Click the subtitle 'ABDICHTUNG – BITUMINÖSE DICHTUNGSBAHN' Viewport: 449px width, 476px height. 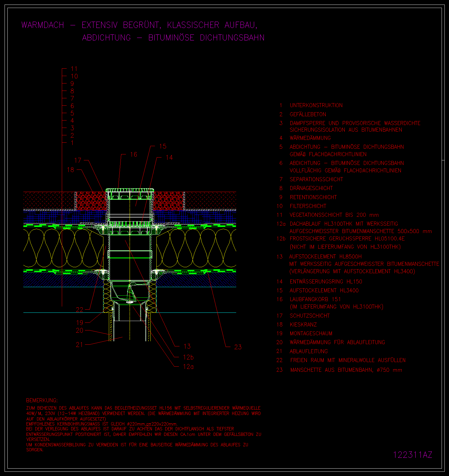coord(173,38)
